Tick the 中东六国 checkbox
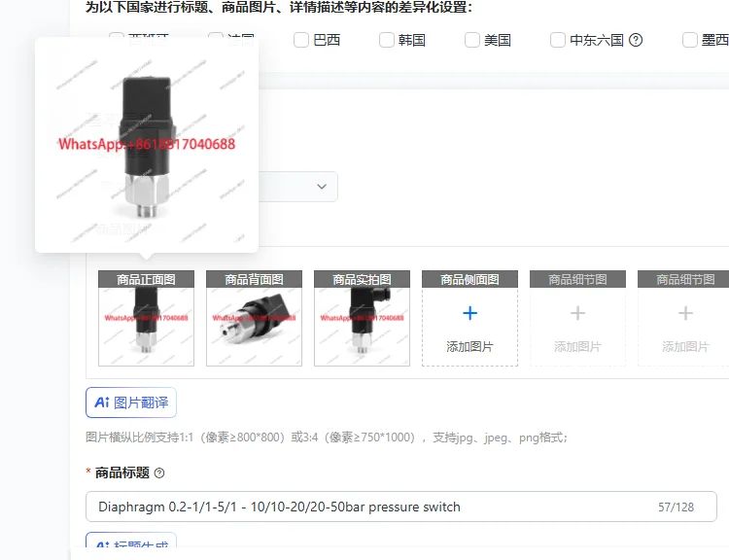Viewport: 729px width, 560px height. [x=558, y=40]
